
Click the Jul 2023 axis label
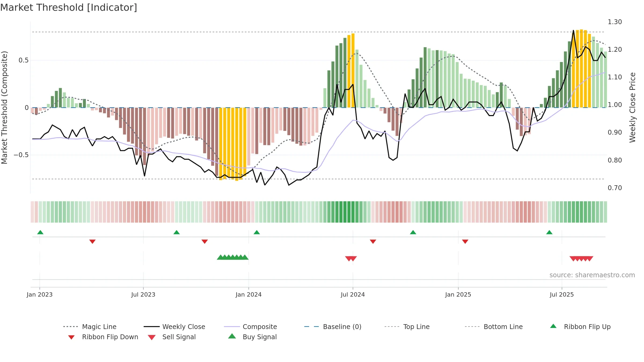click(143, 295)
